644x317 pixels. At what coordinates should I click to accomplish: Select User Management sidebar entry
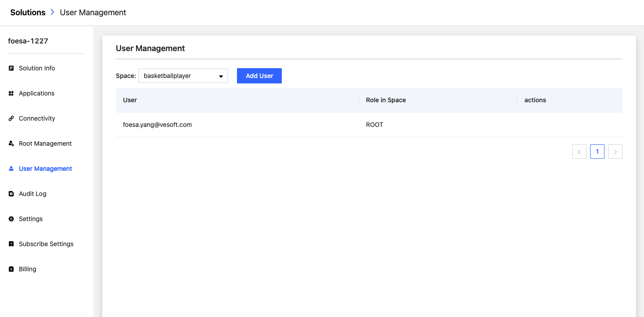(46, 169)
